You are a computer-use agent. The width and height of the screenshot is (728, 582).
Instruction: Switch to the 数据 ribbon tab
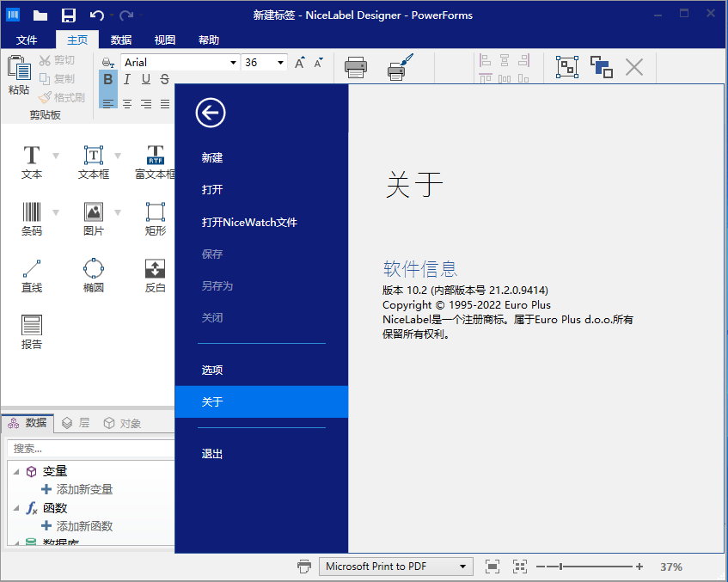[x=121, y=40]
